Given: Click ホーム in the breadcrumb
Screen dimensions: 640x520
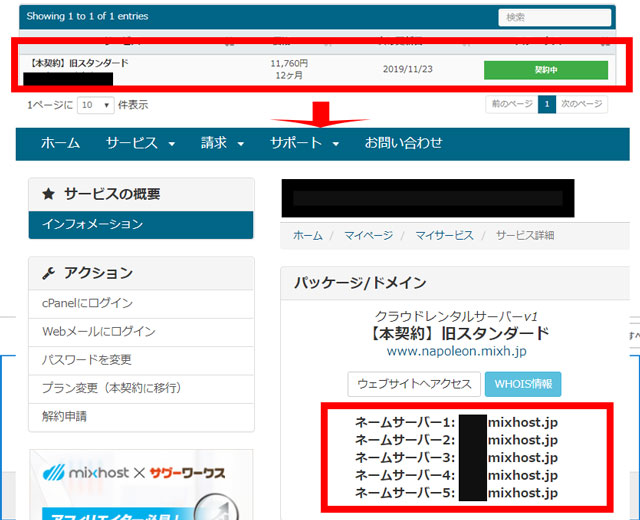Looking at the screenshot, I should (x=308, y=236).
